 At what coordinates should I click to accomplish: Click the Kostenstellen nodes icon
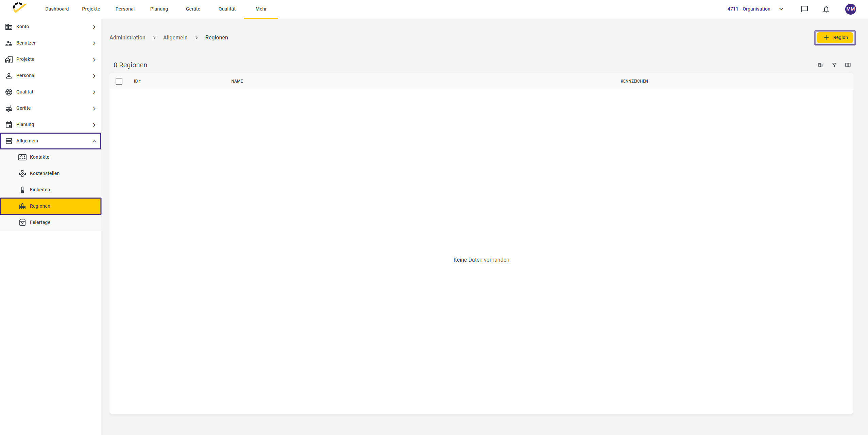click(x=22, y=174)
